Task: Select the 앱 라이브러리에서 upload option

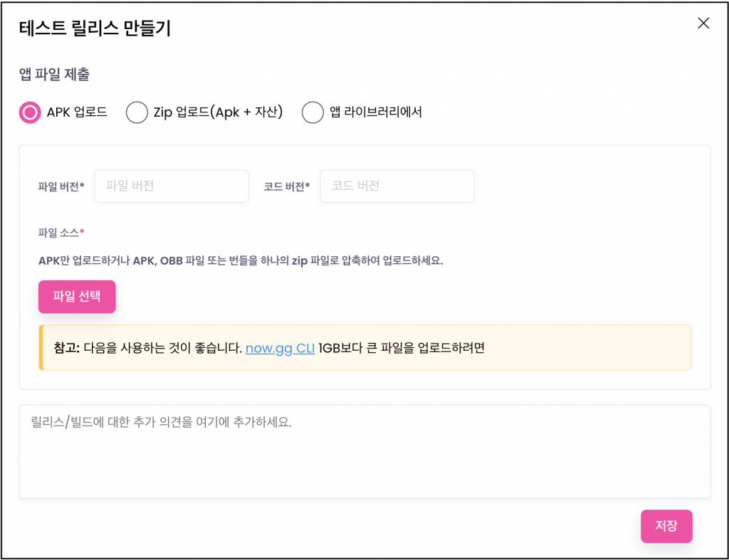Action: coord(313,112)
